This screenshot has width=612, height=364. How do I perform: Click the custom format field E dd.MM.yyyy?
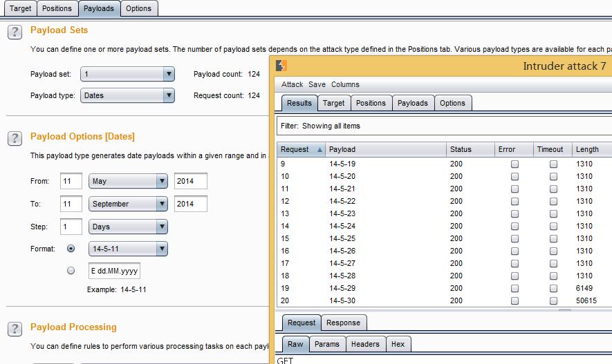tap(114, 271)
